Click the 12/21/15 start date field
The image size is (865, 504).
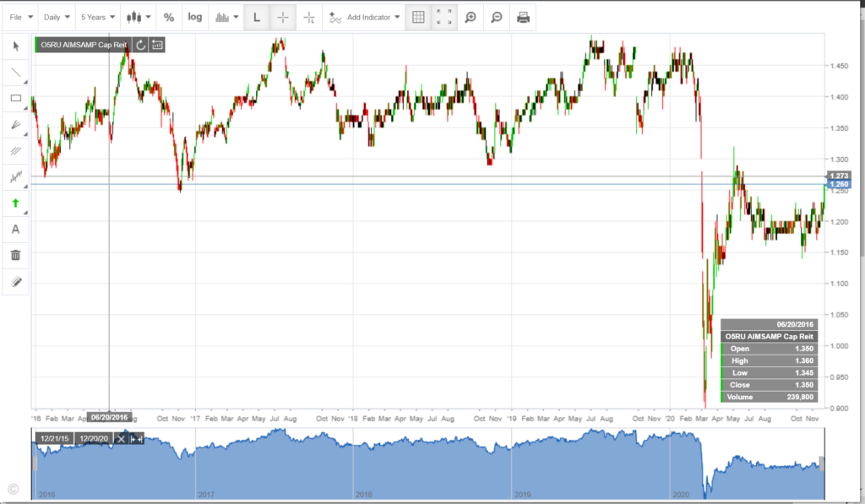tap(54, 439)
